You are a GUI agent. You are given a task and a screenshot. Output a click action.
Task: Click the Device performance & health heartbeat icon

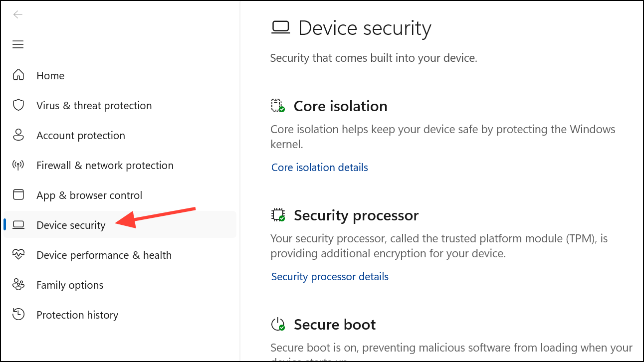click(x=18, y=254)
